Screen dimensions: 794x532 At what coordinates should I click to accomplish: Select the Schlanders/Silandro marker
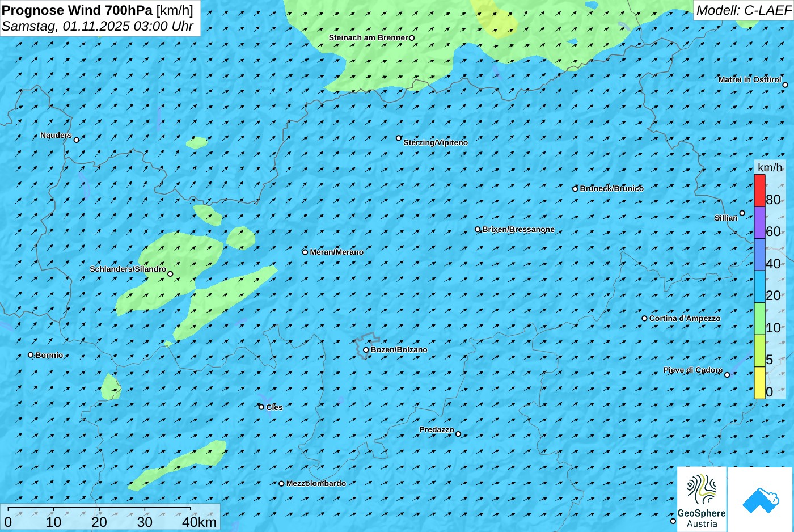coord(170,274)
